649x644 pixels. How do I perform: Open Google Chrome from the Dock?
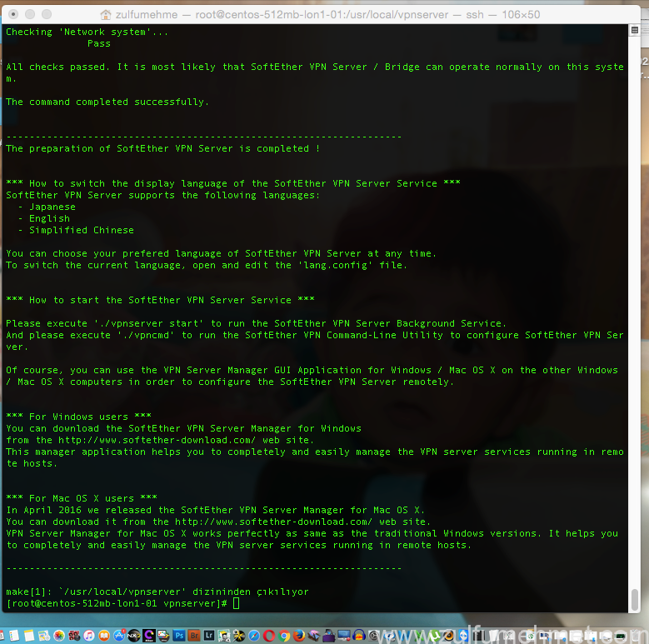click(284, 636)
